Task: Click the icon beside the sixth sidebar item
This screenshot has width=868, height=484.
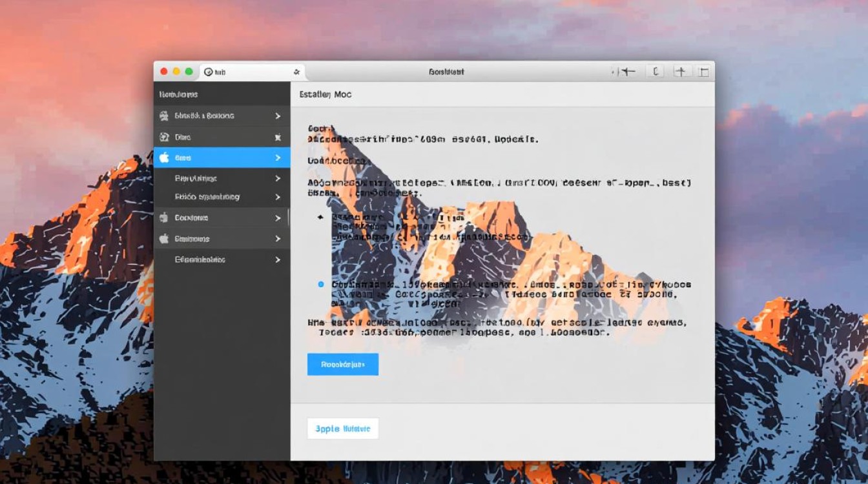Action: click(x=164, y=218)
